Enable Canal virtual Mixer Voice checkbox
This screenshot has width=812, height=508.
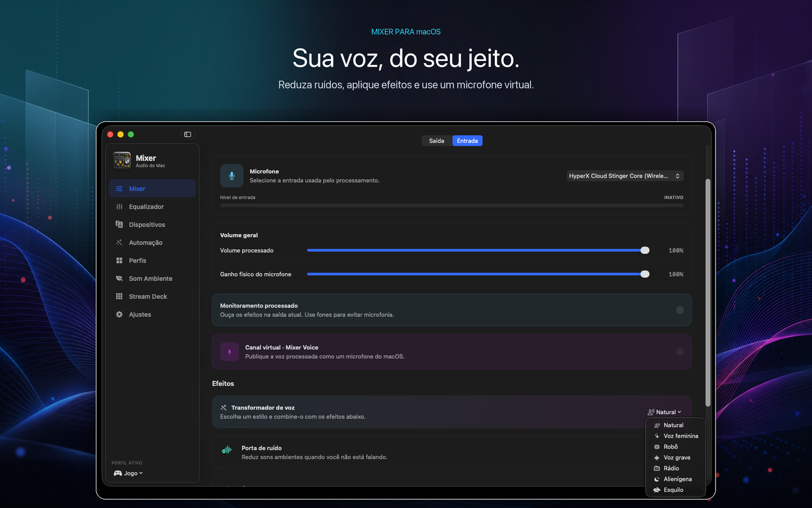(680, 352)
